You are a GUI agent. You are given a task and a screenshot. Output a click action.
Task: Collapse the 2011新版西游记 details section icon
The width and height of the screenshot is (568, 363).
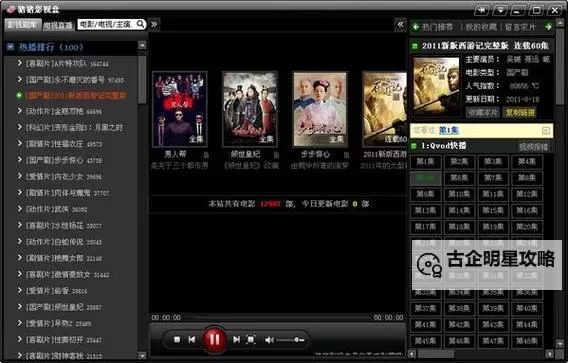pos(415,46)
